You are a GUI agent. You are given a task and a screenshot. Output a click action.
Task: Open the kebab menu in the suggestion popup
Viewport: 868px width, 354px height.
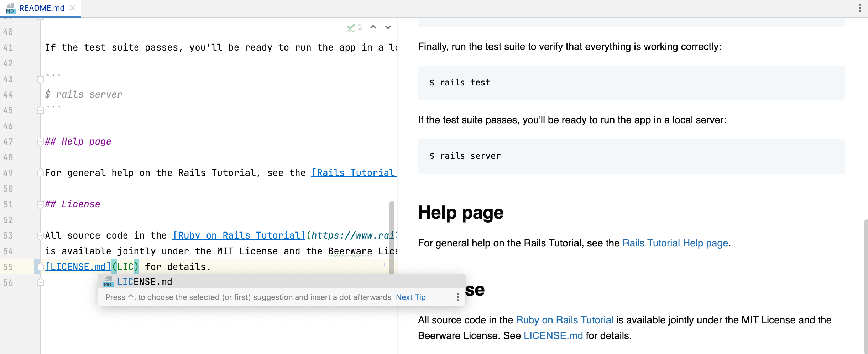pyautogui.click(x=457, y=297)
